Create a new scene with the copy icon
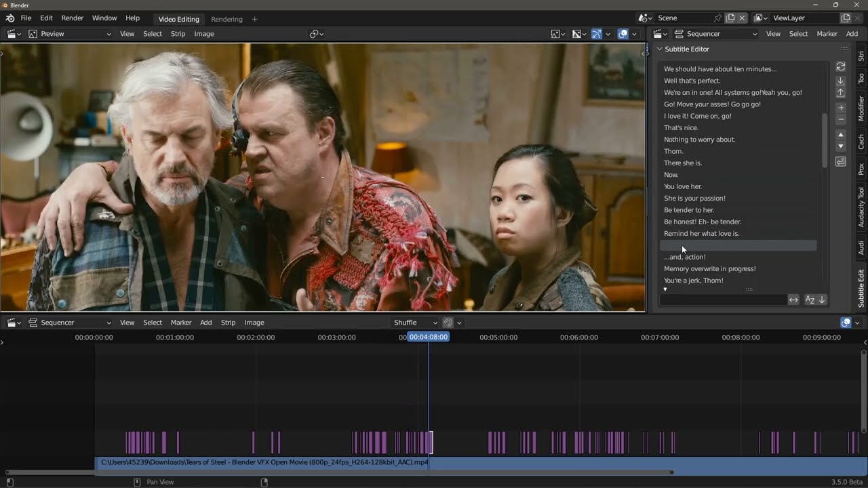This screenshot has height=488, width=868. 730,18
